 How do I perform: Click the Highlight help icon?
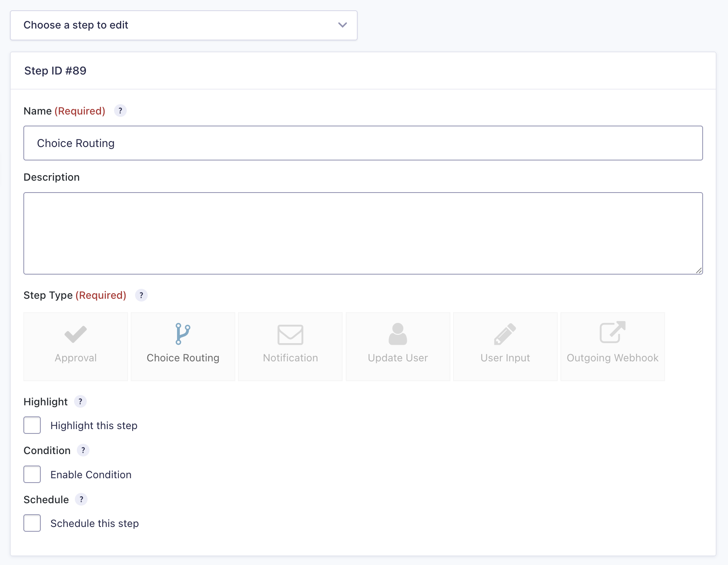coord(80,401)
